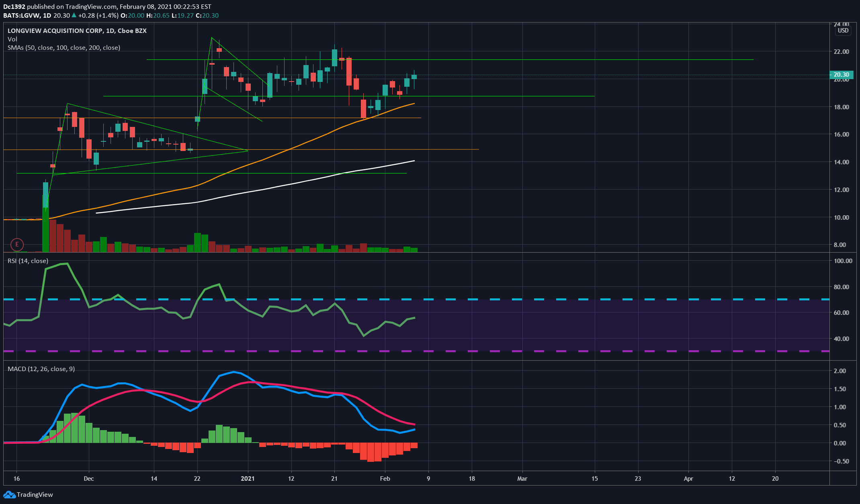
Task: Click the Feb label on time axis
Action: coord(385,478)
